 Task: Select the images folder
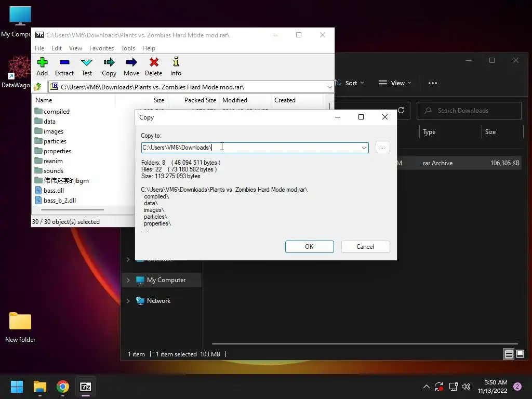(49, 131)
